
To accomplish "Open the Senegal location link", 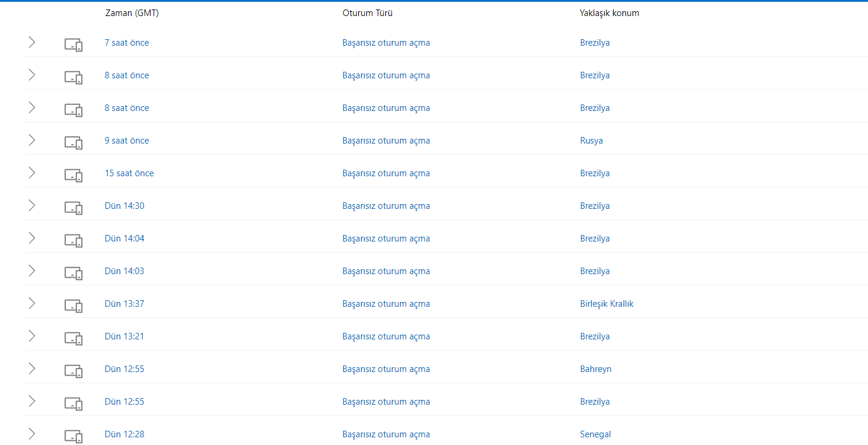I will [x=595, y=434].
